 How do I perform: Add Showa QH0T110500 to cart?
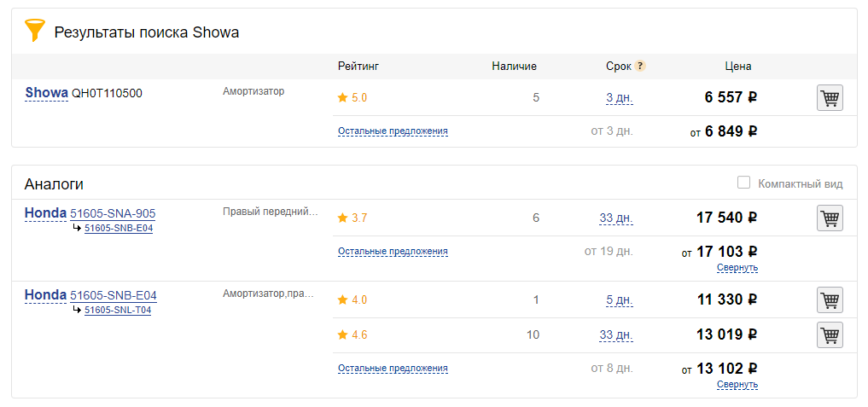tap(830, 98)
